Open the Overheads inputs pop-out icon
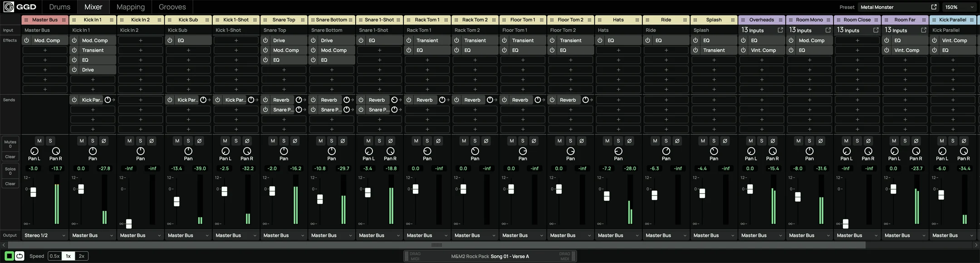This screenshot has width=980, height=263. point(780,30)
